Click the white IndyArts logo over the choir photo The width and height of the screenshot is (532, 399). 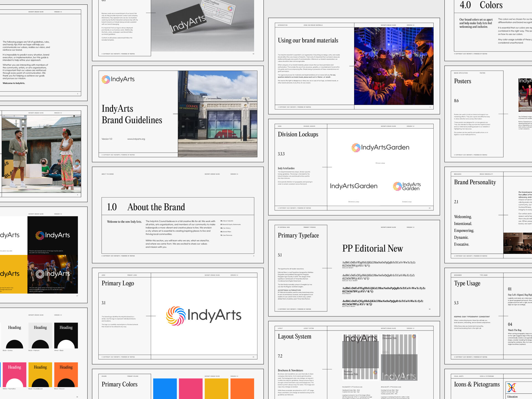tap(53, 274)
